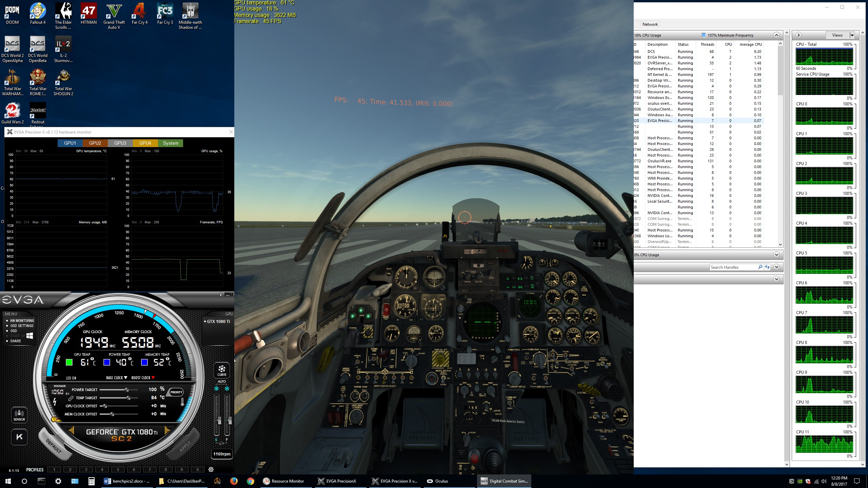Adjust the MEM CLOCK OFFSET slider

click(x=119, y=414)
